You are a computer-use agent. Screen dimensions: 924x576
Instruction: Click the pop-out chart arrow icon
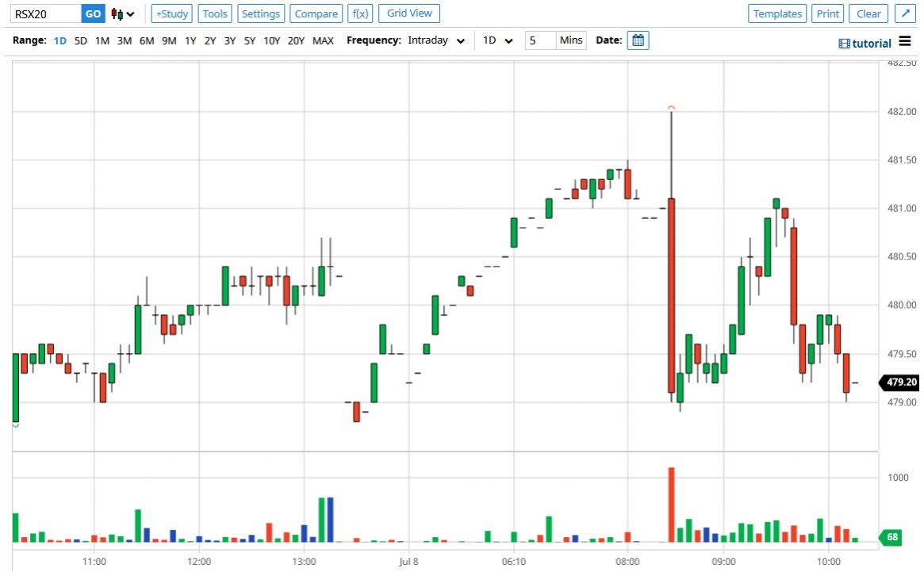(x=905, y=13)
